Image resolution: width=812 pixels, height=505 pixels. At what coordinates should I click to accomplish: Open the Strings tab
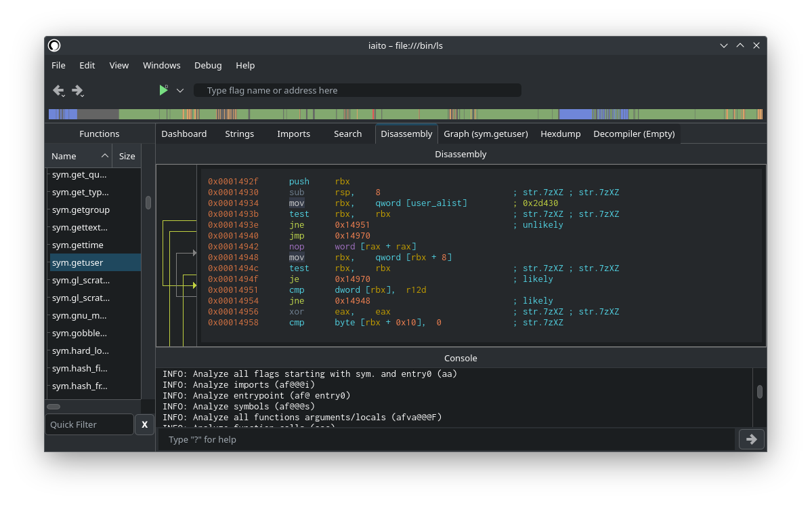[x=239, y=134]
